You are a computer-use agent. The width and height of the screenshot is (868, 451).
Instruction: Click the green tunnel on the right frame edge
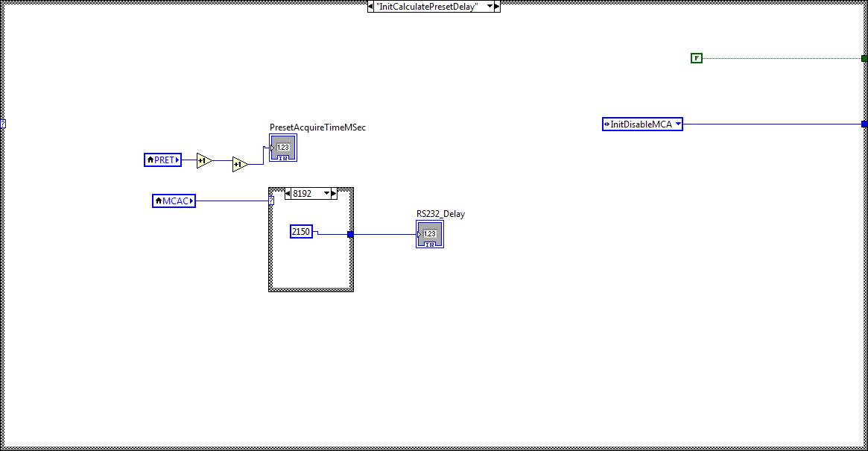coord(864,57)
